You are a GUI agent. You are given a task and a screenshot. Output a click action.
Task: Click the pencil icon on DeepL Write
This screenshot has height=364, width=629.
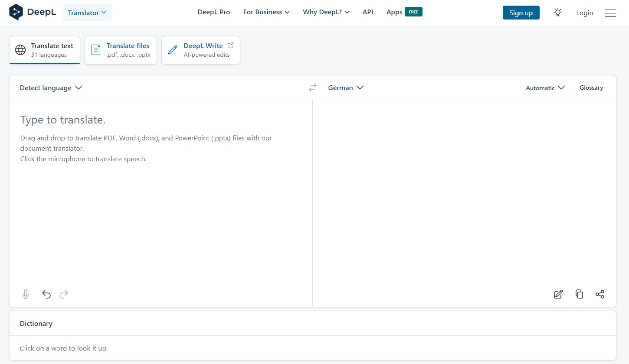(173, 50)
